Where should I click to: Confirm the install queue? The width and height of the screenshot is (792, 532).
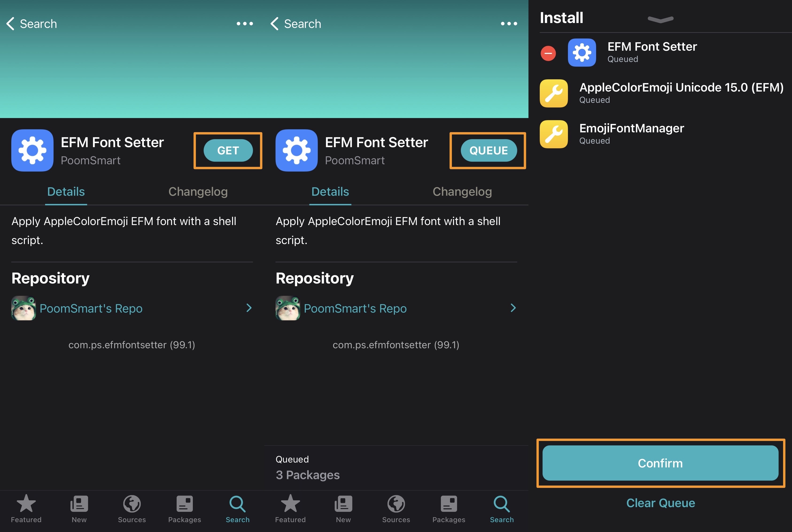click(x=660, y=463)
